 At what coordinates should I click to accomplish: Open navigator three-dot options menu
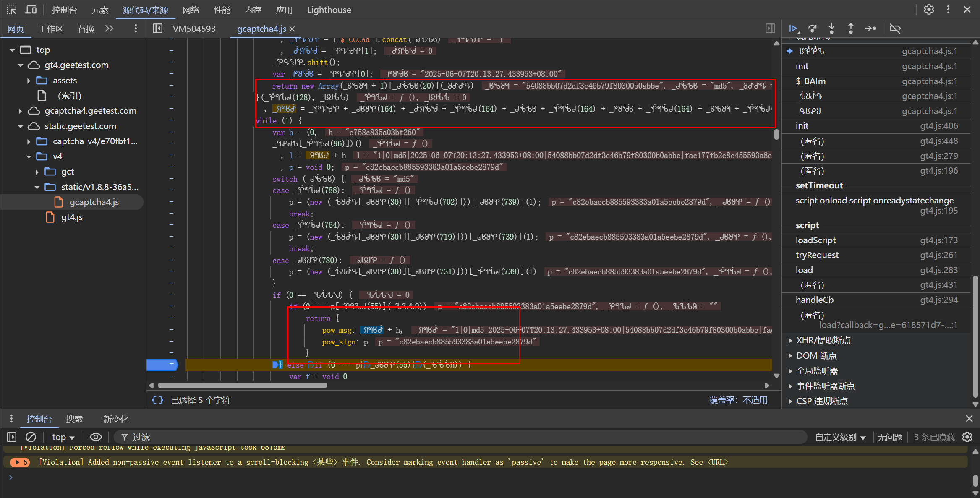click(135, 29)
